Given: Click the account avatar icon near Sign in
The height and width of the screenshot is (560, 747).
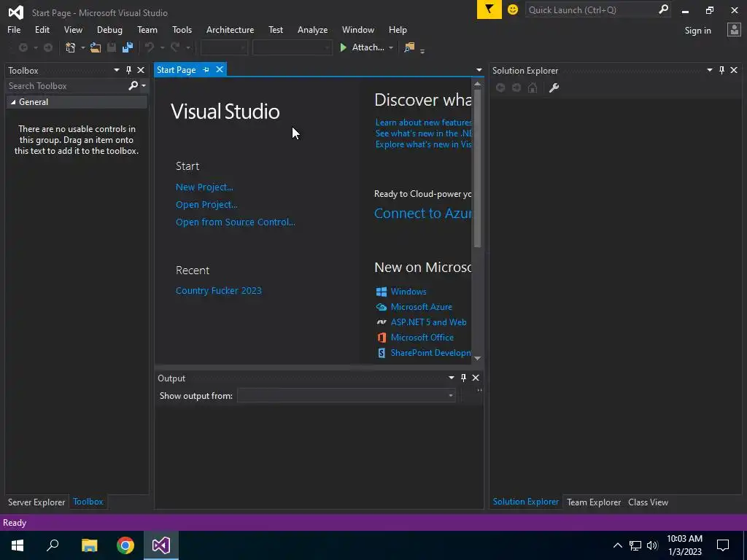Looking at the screenshot, I should coord(734,30).
